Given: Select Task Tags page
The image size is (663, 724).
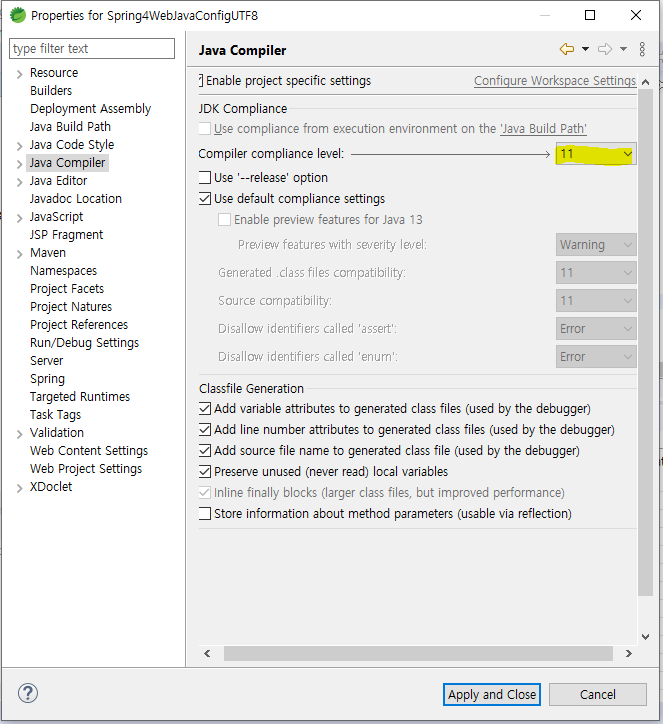Looking at the screenshot, I should (x=55, y=415).
